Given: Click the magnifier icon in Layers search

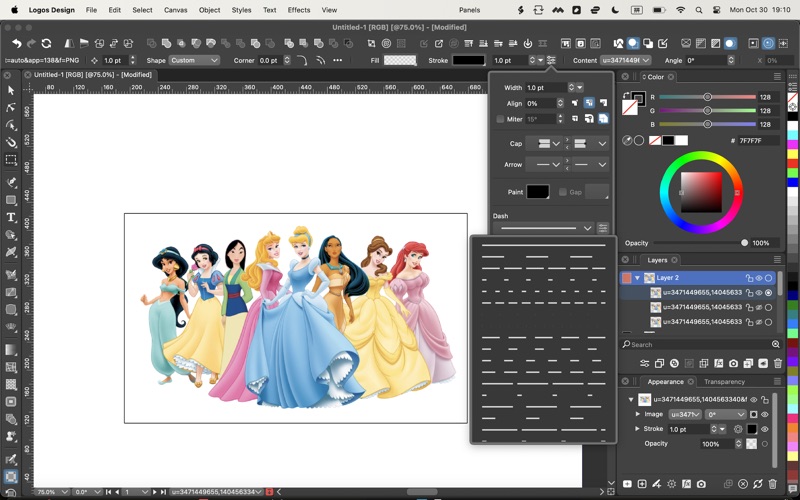Looking at the screenshot, I should (776, 344).
